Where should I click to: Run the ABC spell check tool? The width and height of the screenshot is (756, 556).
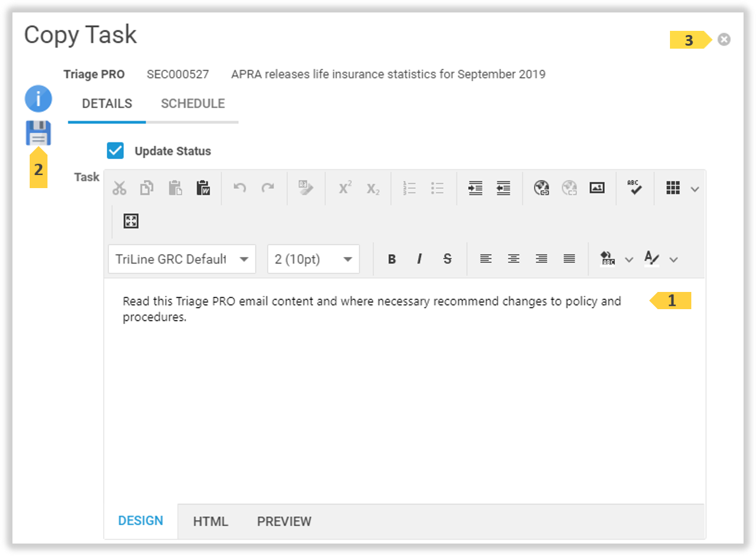click(634, 188)
